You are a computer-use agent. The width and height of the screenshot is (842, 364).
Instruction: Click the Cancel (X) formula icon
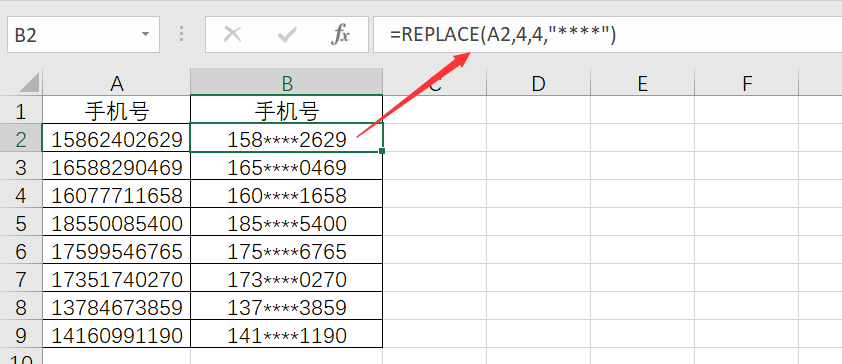point(233,35)
